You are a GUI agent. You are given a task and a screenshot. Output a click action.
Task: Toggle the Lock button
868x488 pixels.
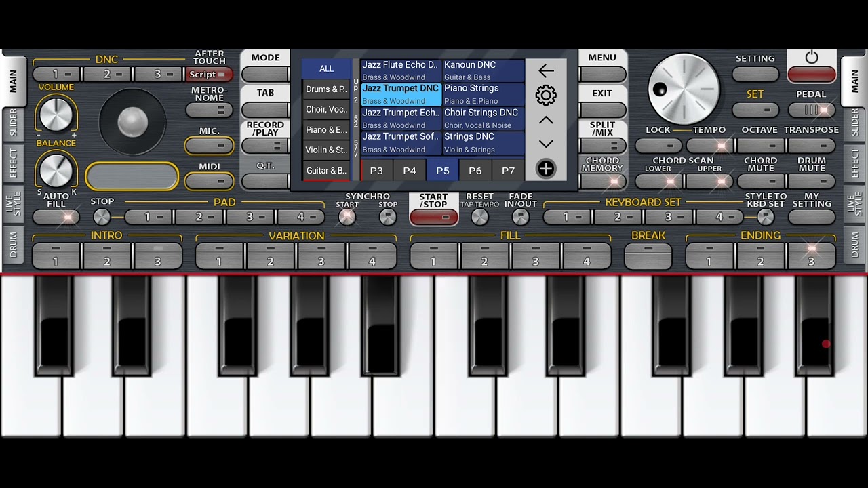click(658, 146)
